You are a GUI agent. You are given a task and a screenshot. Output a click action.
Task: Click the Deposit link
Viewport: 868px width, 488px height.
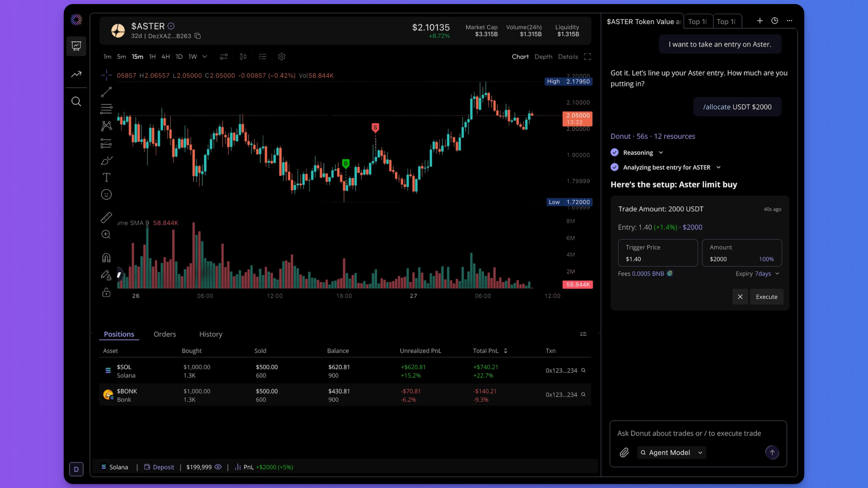(163, 467)
